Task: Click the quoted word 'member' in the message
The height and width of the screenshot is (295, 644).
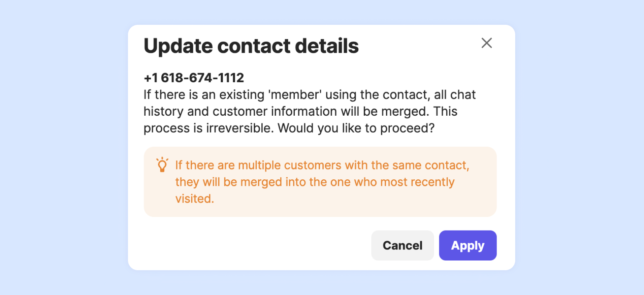Action: click(x=295, y=95)
